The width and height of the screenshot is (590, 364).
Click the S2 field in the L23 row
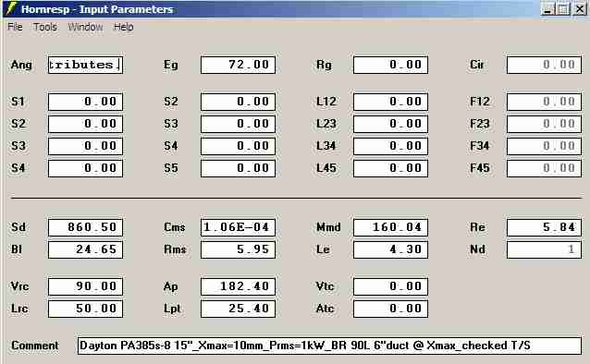tap(85, 124)
